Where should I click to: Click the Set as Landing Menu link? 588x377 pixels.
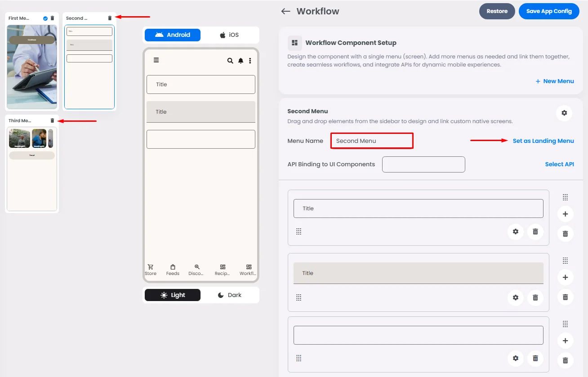543,141
